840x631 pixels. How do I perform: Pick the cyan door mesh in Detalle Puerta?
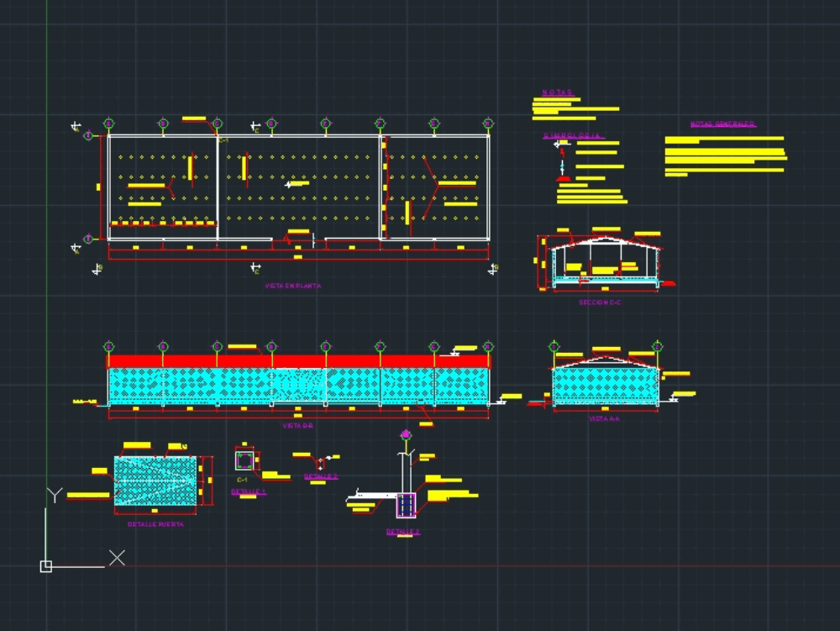click(157, 481)
